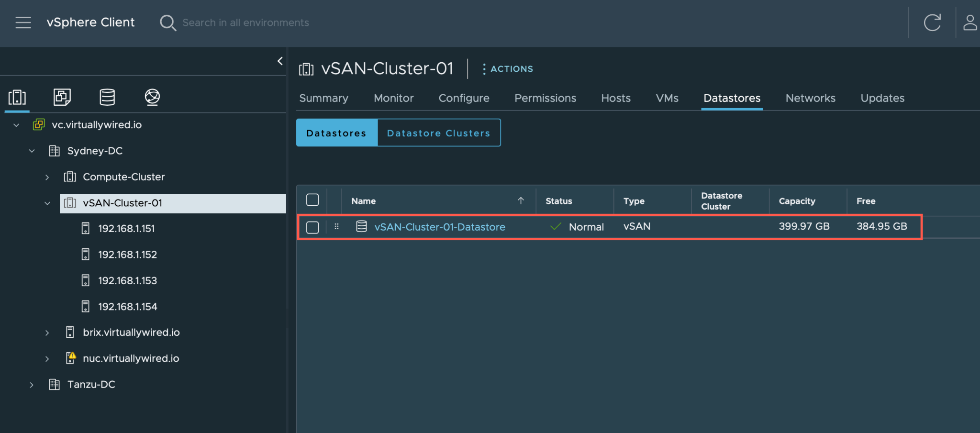Viewport: 980px width, 433px height.
Task: Click the vSAN type cell
Action: 637,226
